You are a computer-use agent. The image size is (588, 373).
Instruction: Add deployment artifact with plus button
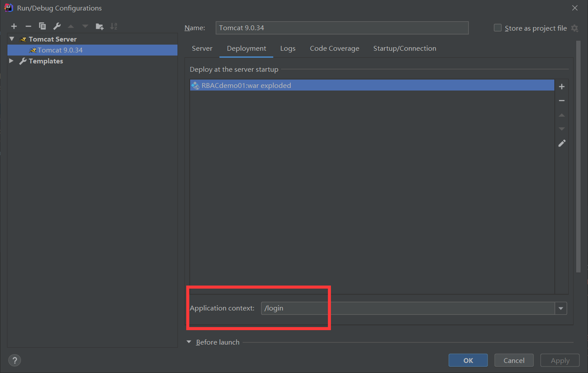pyautogui.click(x=562, y=87)
